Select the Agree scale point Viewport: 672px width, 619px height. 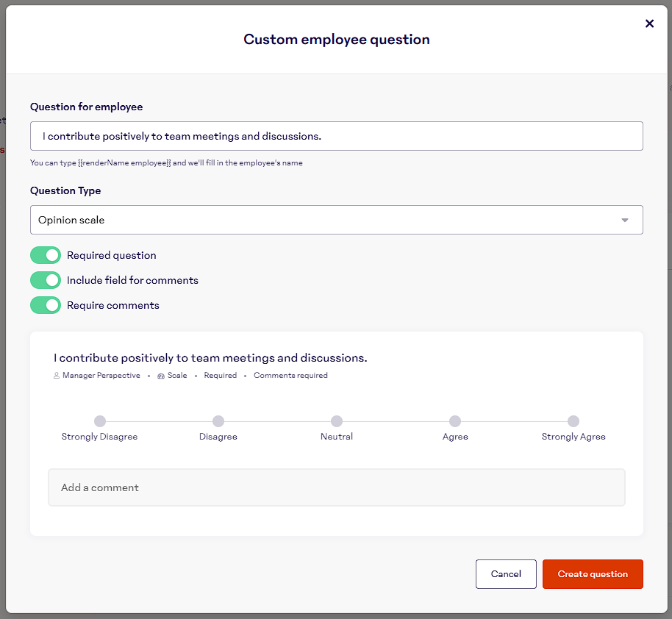[455, 421]
